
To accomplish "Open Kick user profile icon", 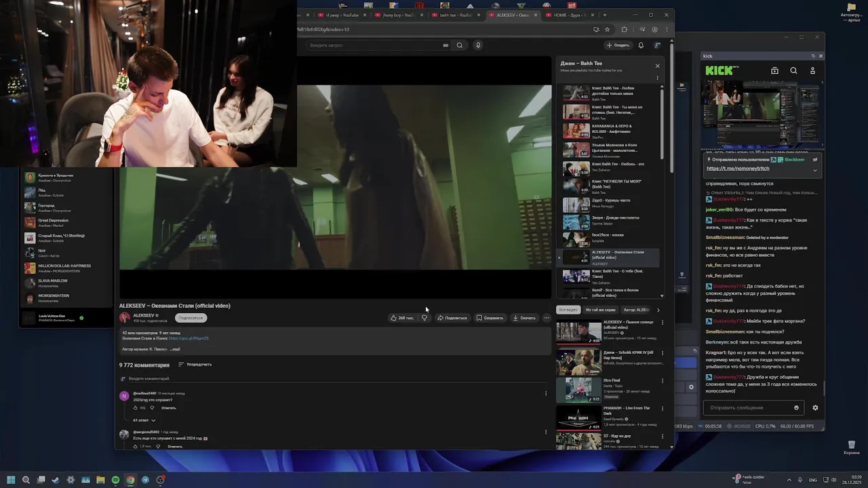I will pos(812,70).
